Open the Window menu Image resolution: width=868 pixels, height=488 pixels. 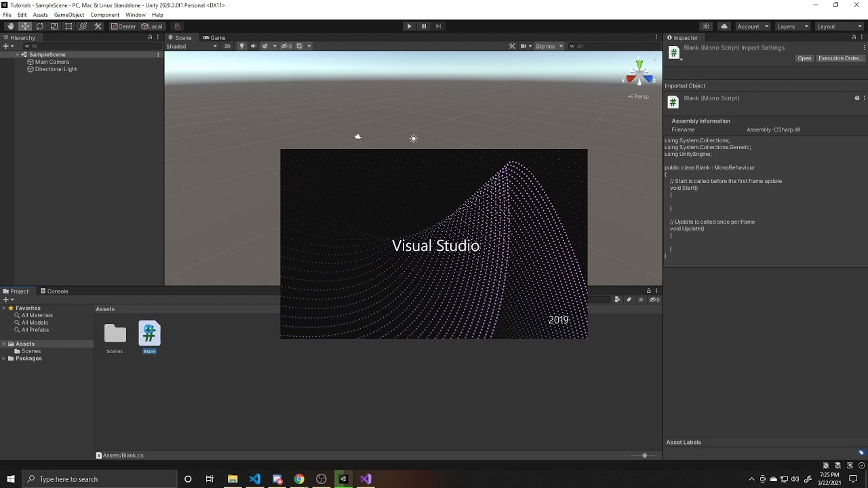pos(135,15)
